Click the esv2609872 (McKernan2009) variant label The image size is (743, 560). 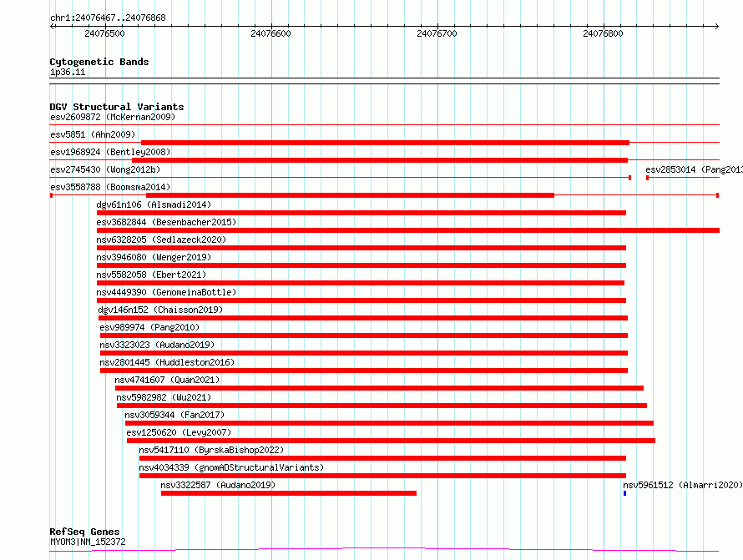[x=113, y=117]
